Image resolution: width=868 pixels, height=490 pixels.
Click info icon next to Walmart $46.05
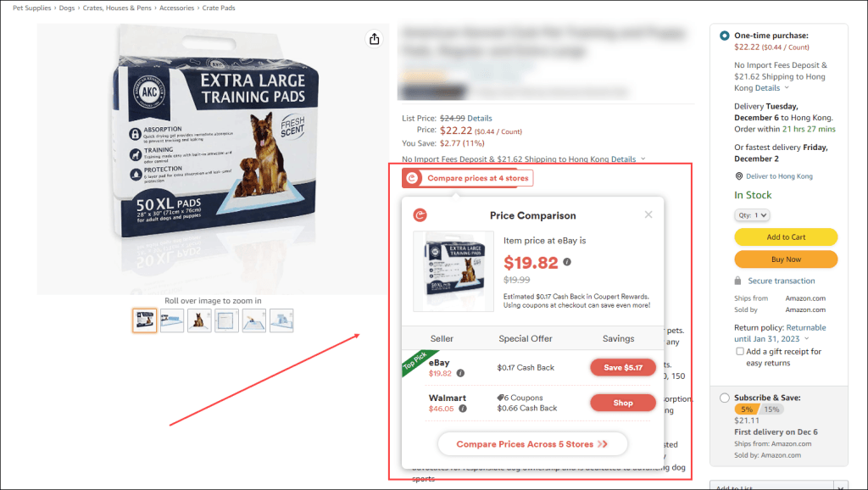462,409
